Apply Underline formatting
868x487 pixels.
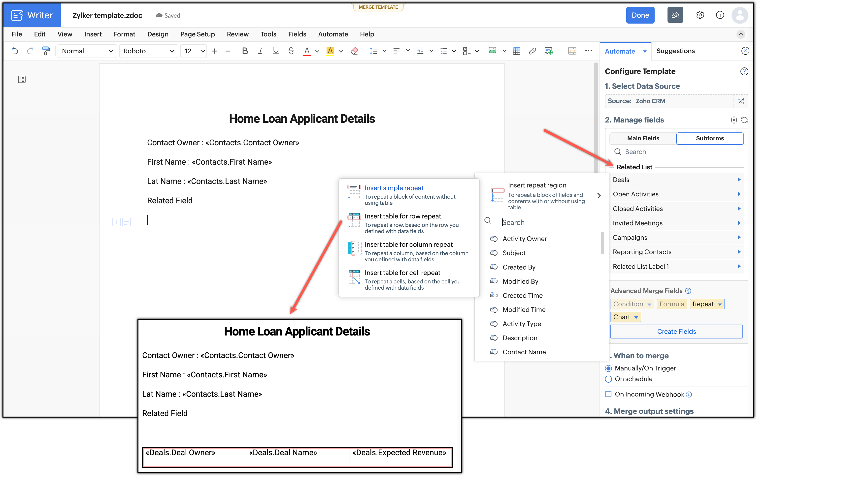coord(276,51)
